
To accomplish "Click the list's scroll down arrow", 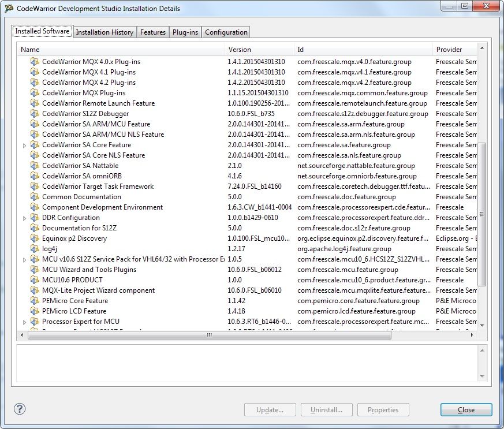I will click(x=482, y=326).
